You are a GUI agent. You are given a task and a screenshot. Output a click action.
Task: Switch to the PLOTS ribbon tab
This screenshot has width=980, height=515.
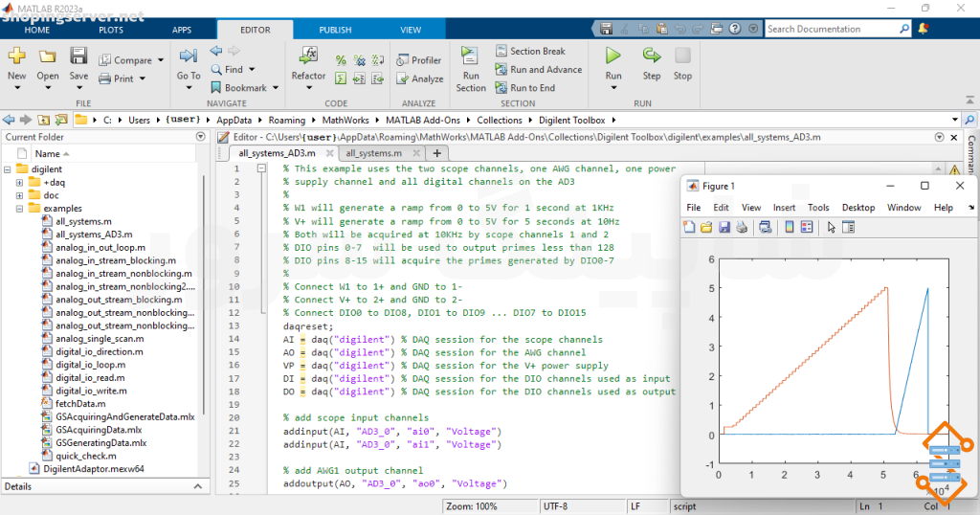(x=111, y=30)
